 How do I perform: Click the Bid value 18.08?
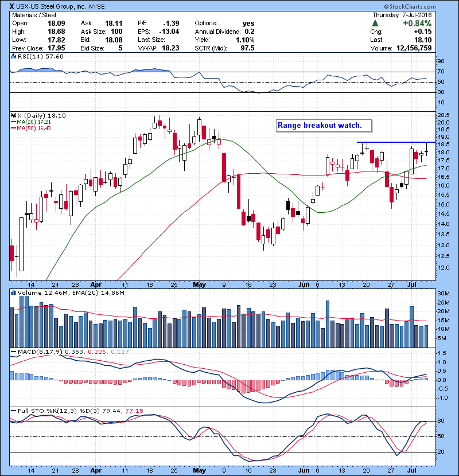click(x=114, y=40)
